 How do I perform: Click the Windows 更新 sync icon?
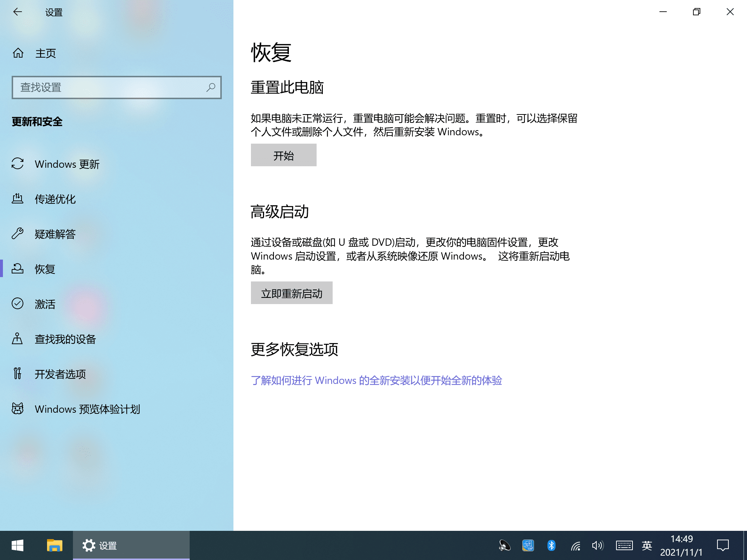tap(18, 164)
